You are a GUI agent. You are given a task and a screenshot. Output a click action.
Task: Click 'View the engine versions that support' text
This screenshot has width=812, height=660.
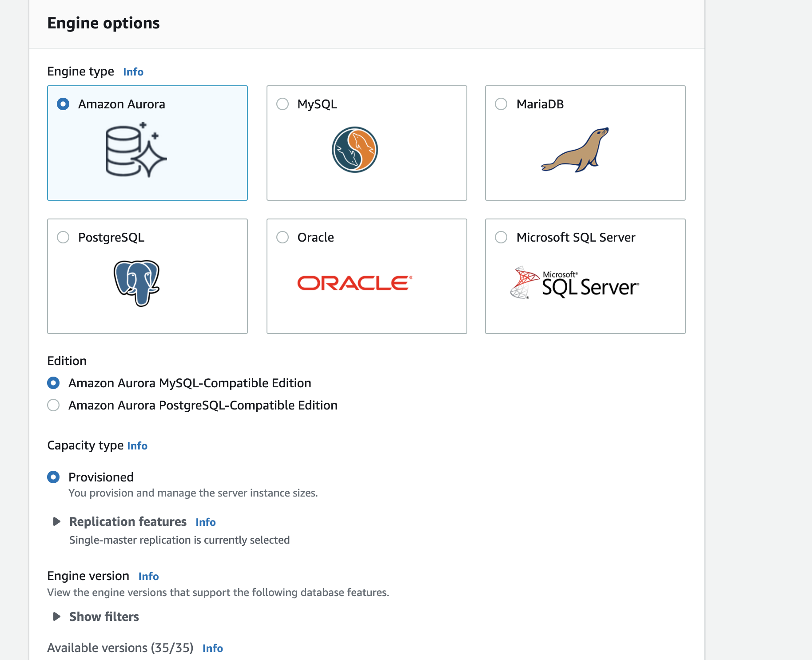point(218,592)
